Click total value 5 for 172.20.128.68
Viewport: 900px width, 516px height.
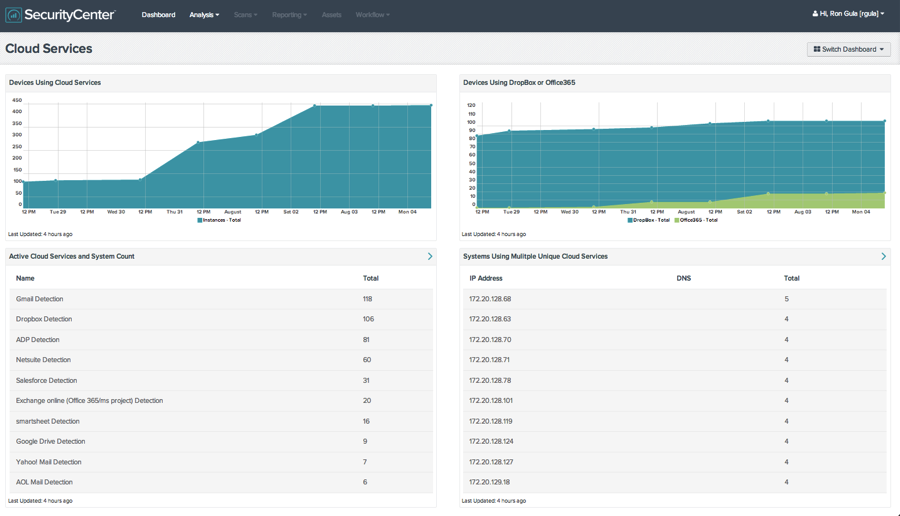tap(786, 299)
